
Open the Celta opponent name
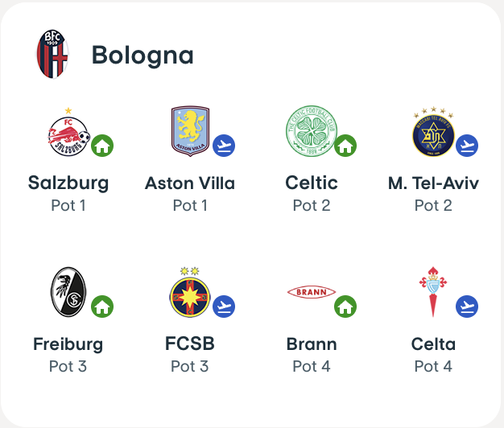pos(433,344)
